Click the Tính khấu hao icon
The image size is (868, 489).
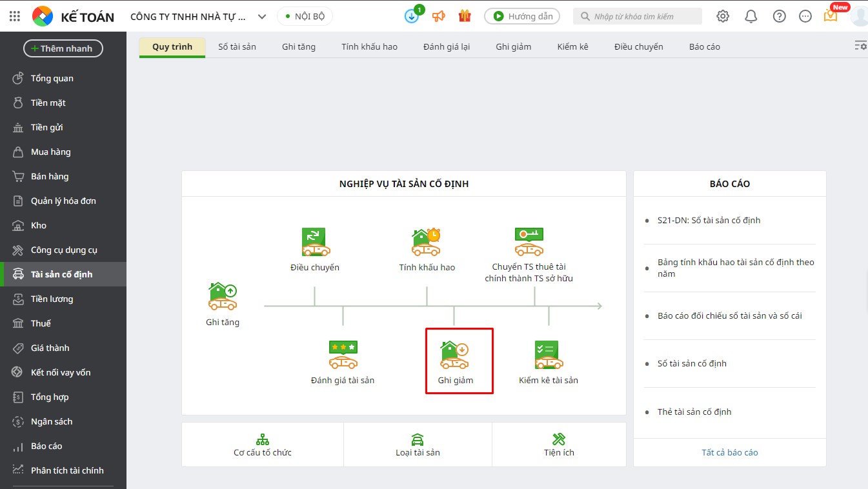[427, 242]
